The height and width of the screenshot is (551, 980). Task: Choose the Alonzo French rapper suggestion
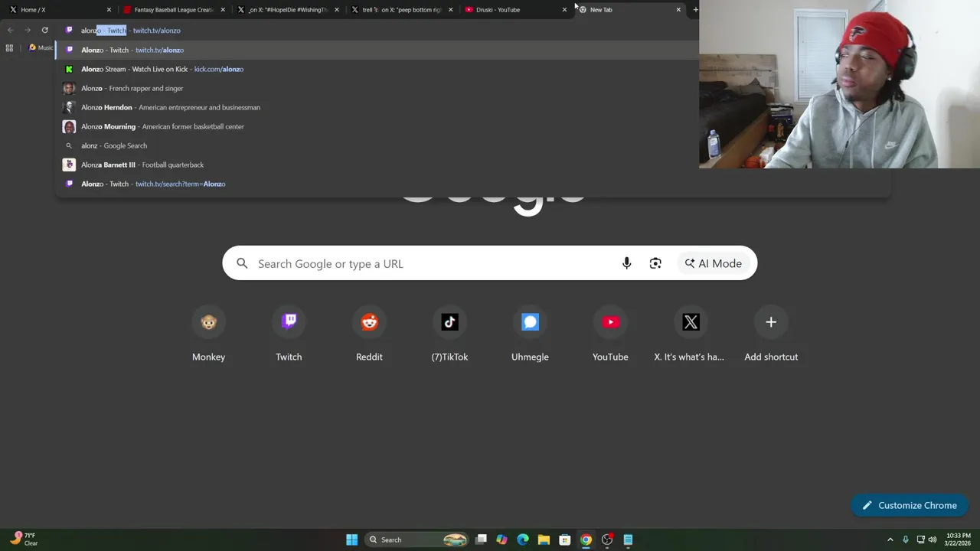pyautogui.click(x=377, y=88)
